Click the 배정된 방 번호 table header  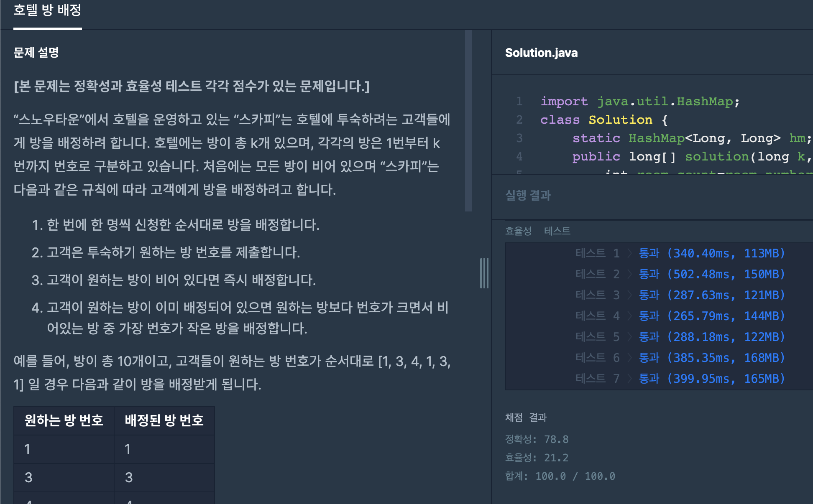coord(164,420)
